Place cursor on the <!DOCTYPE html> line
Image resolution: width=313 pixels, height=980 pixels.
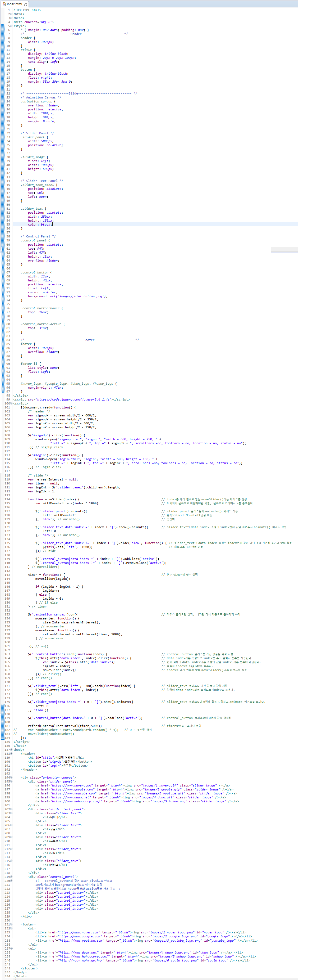point(27,10)
